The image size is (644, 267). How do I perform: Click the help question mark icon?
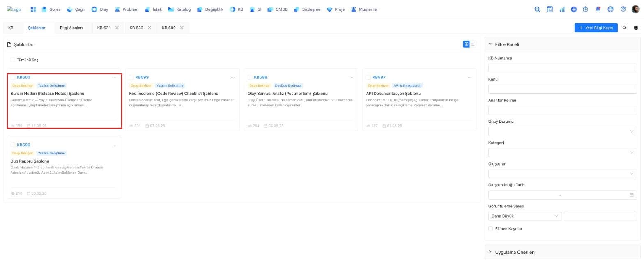(x=623, y=9)
